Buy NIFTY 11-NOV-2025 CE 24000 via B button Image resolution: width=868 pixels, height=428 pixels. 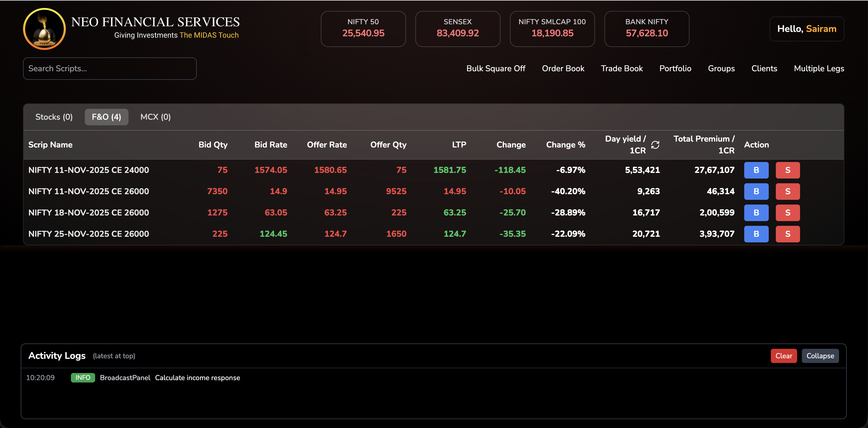(756, 170)
